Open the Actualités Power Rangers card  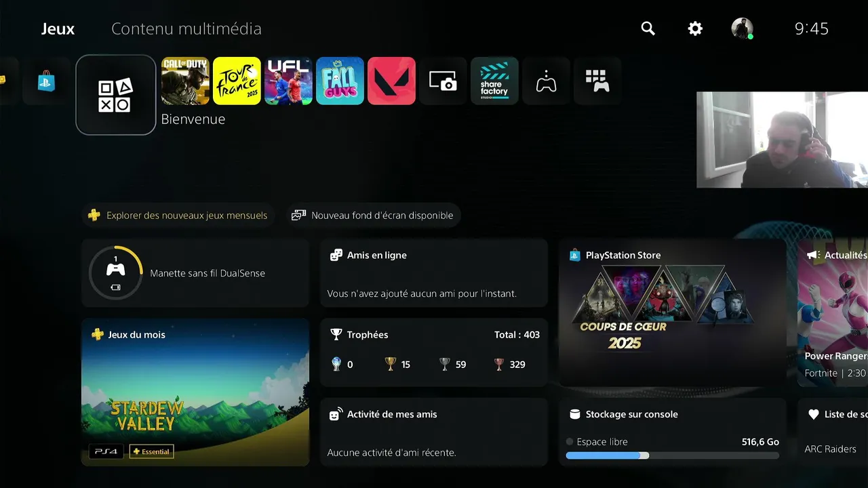pos(833,312)
